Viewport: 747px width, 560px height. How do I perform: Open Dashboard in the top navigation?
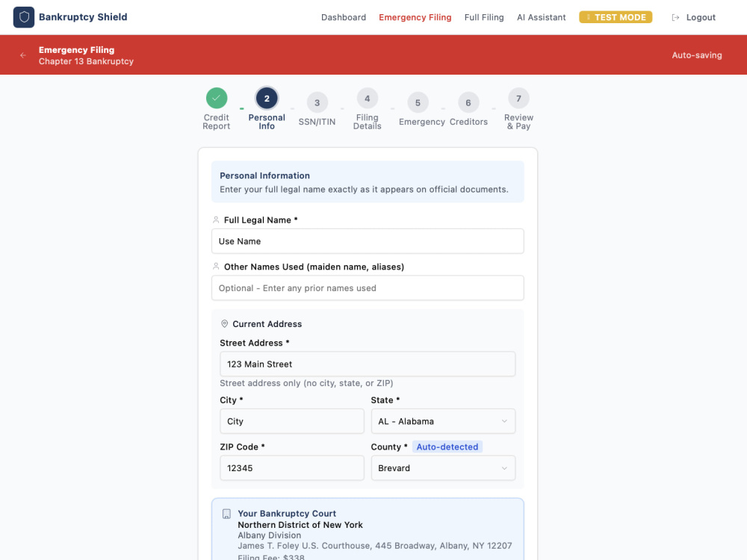(x=344, y=18)
